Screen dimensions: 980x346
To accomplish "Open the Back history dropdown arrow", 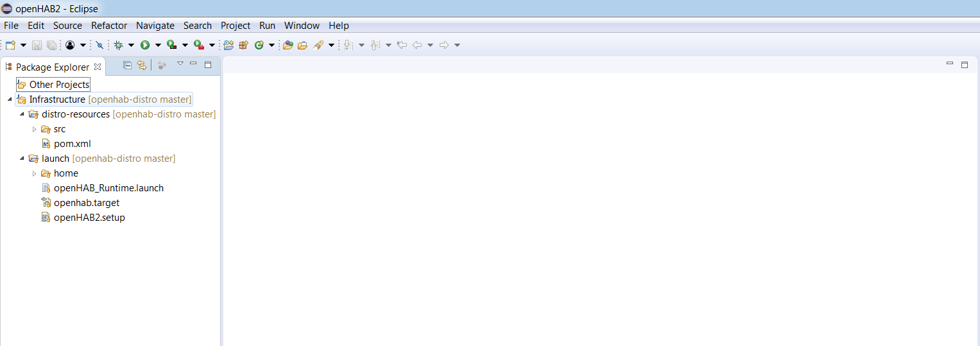I will (430, 45).
